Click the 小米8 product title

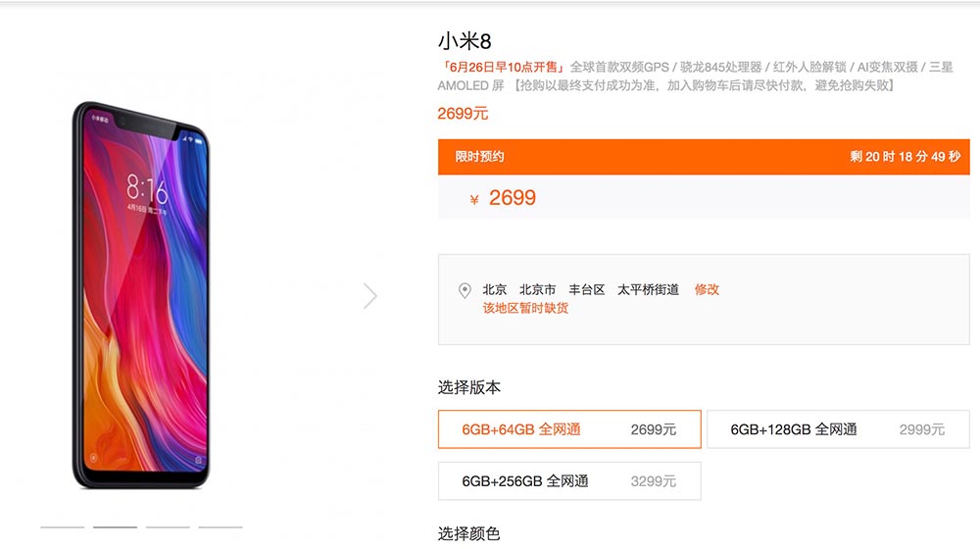pyautogui.click(x=465, y=41)
